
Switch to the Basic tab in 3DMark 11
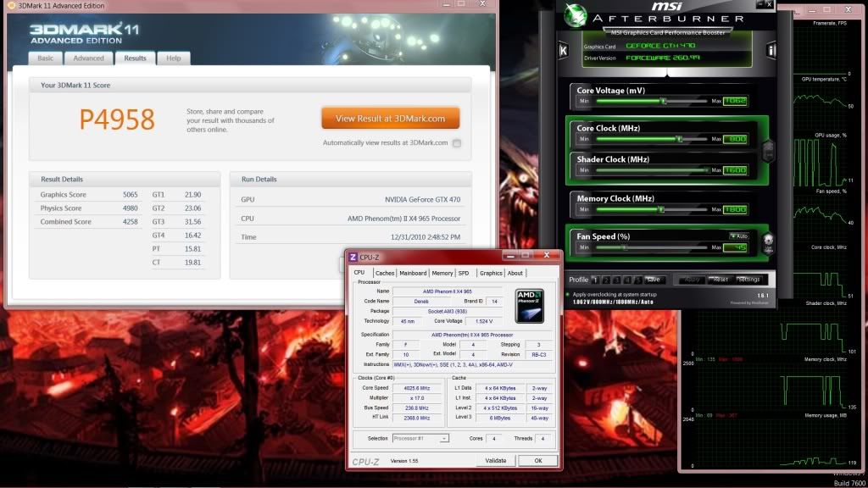tap(46, 58)
